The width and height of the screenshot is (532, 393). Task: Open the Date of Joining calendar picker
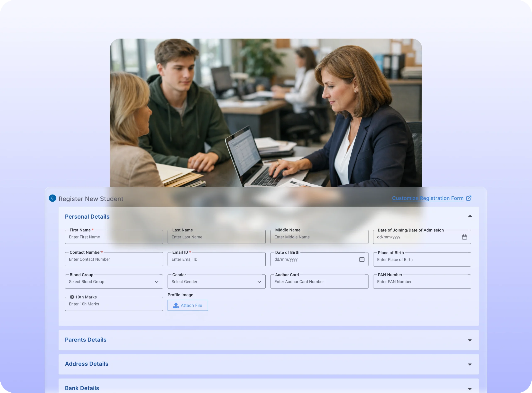[x=464, y=237]
